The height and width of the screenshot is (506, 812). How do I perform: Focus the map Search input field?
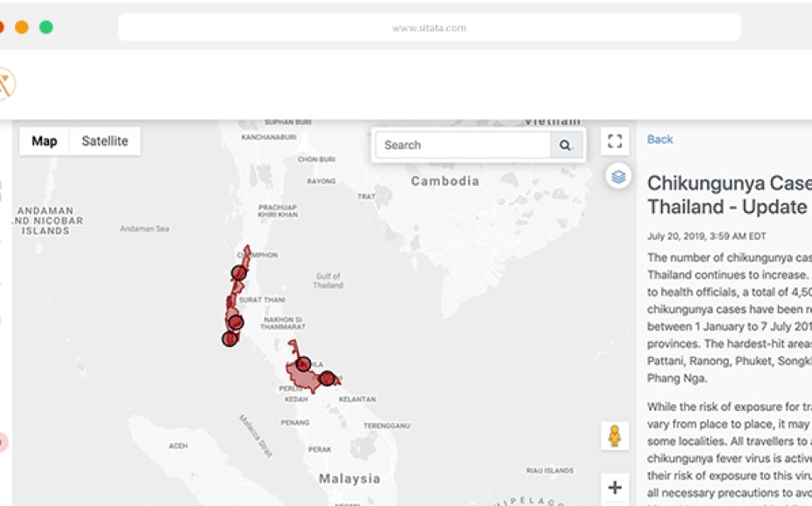463,146
